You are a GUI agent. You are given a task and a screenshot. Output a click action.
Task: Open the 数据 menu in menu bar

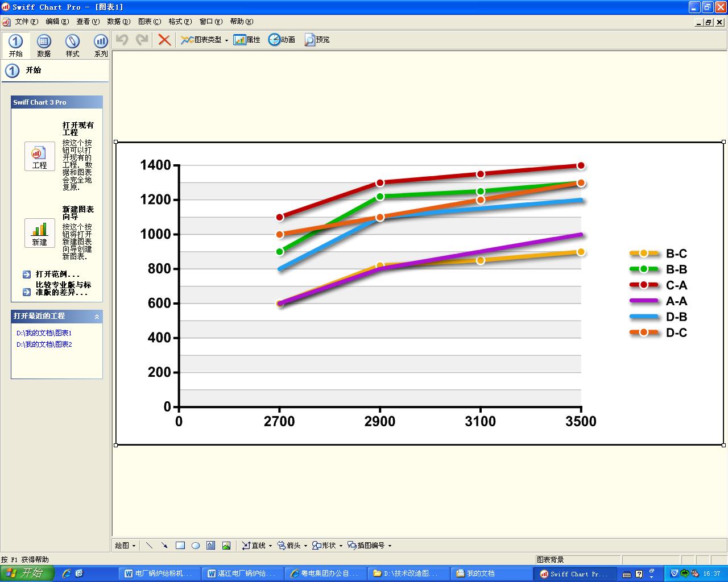(118, 22)
